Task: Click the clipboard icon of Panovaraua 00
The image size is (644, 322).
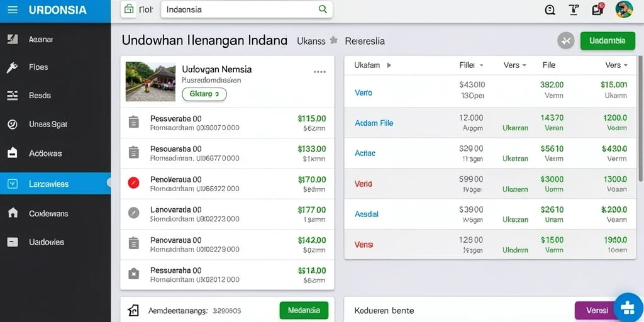Action: point(133,243)
